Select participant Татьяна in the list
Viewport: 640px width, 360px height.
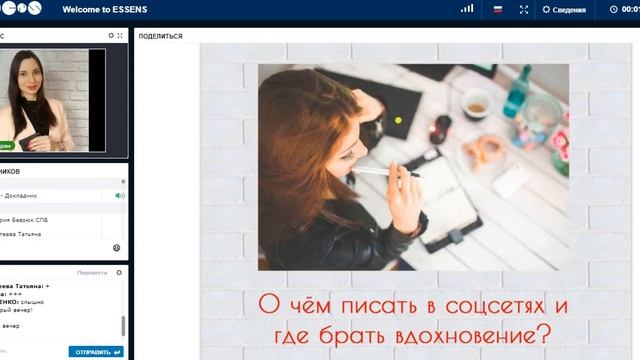pyautogui.click(x=20, y=234)
